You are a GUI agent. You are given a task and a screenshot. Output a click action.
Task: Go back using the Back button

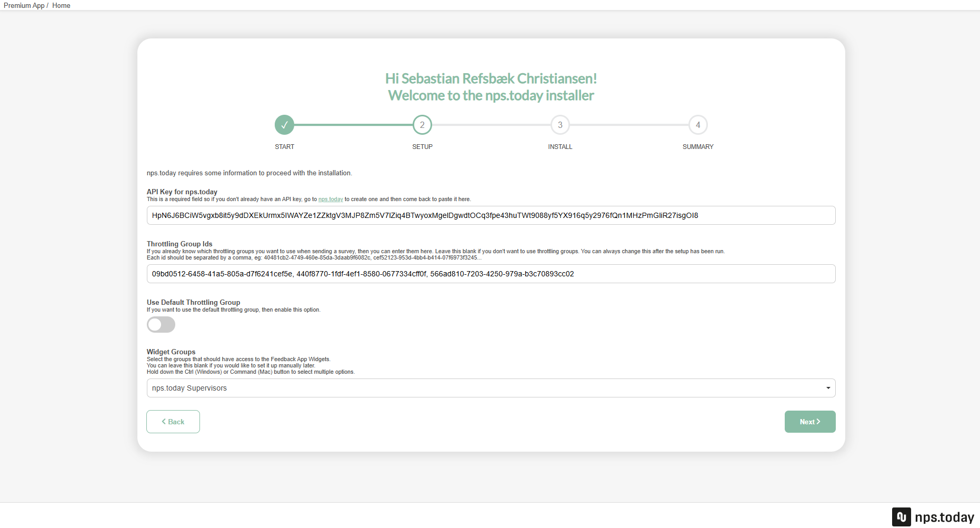pyautogui.click(x=173, y=421)
